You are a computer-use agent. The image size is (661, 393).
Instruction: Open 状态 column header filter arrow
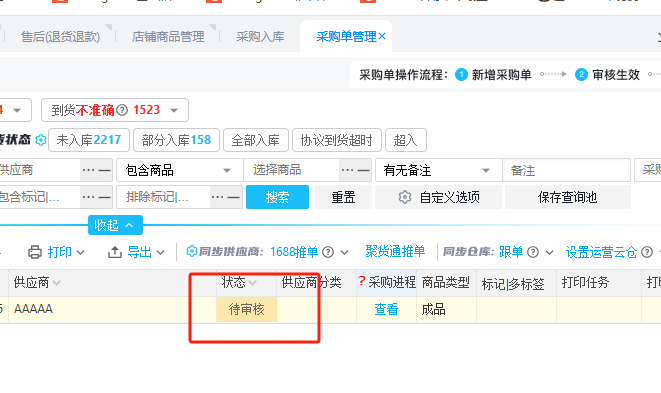pos(253,283)
